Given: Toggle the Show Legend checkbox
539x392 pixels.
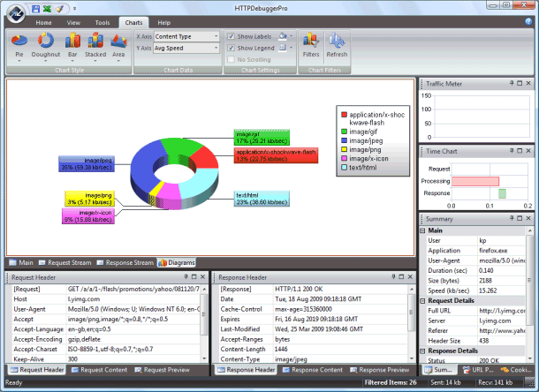Looking at the screenshot, I should 231,48.
